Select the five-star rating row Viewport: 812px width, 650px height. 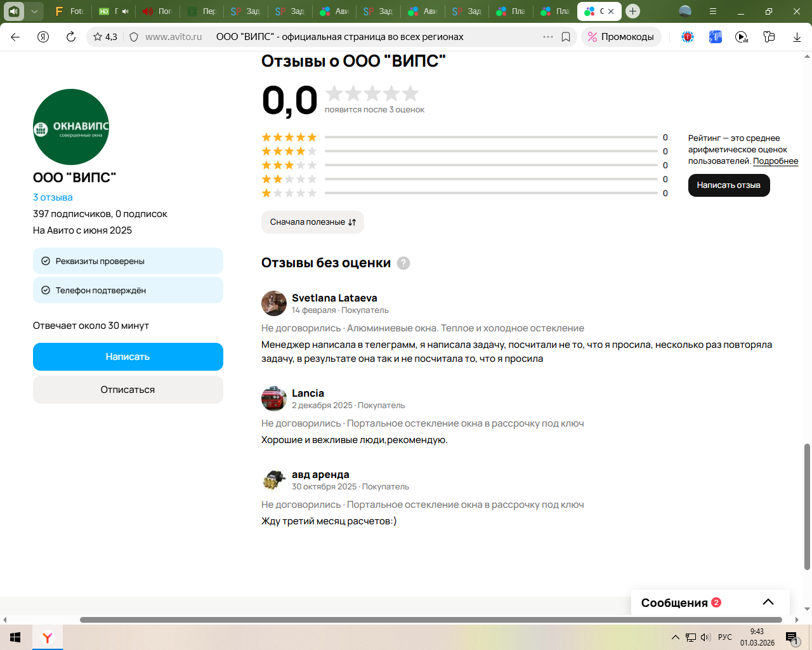click(x=464, y=137)
